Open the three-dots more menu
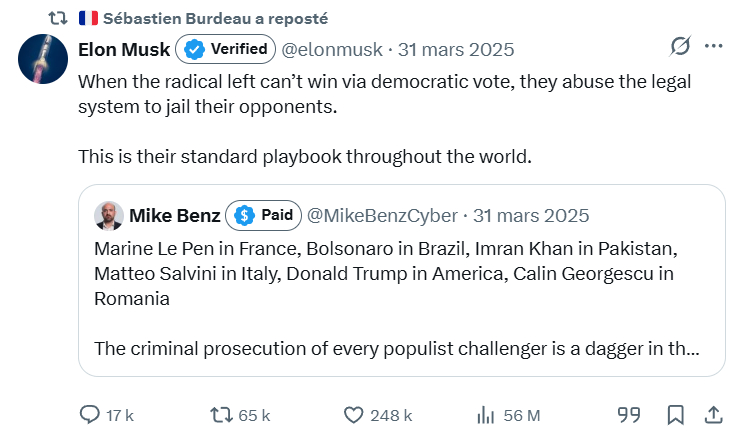738x447 pixels. tap(713, 47)
